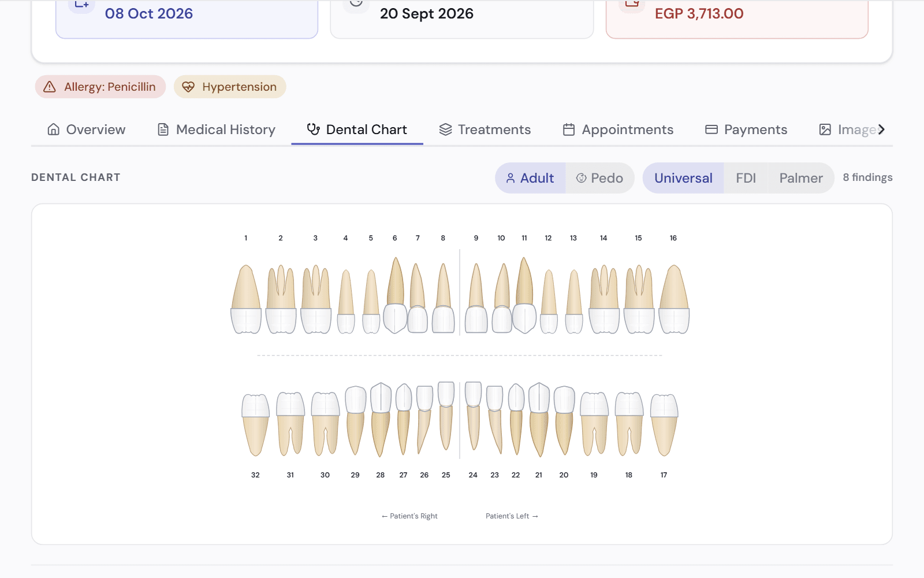Click upper tooth 2 molar
Image resolution: width=924 pixels, height=578 pixels.
click(x=281, y=299)
